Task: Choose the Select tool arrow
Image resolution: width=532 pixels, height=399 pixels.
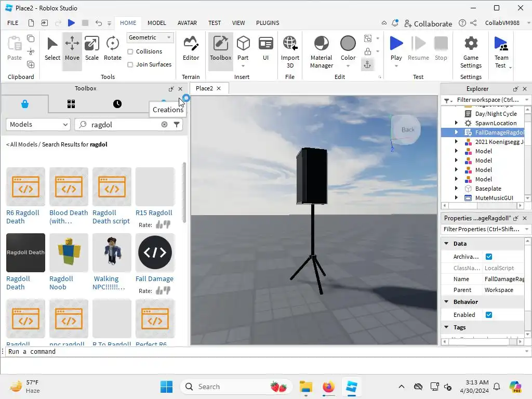Action: pos(52,49)
